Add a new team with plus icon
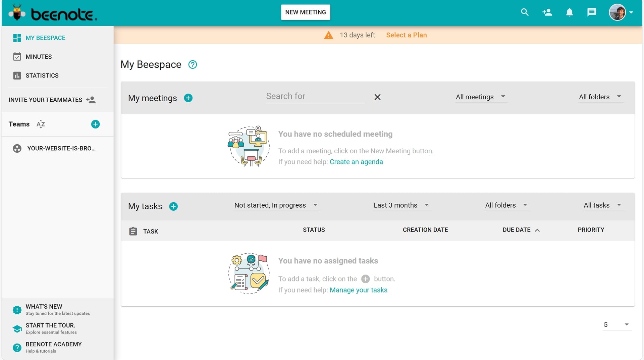This screenshot has height=360, width=644. [x=95, y=124]
